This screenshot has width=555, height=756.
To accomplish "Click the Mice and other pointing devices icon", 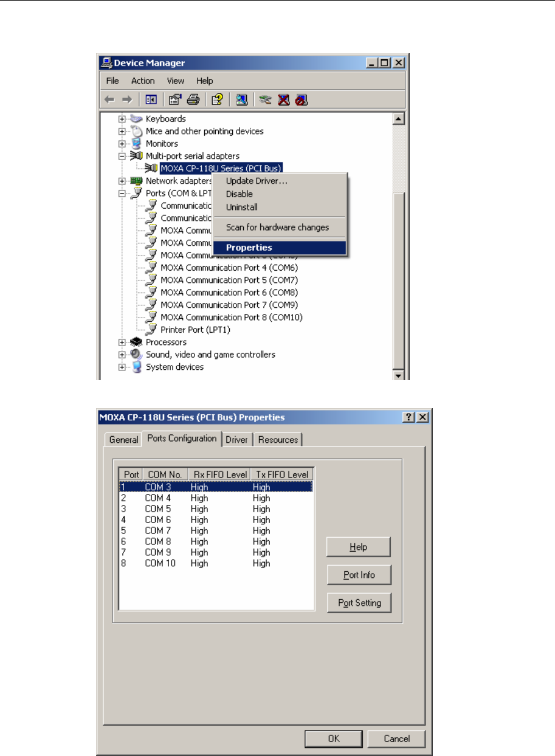I will (x=136, y=131).
